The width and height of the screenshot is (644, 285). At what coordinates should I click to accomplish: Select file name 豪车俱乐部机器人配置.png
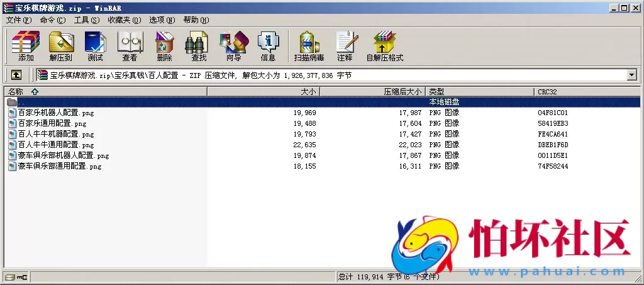(x=64, y=155)
